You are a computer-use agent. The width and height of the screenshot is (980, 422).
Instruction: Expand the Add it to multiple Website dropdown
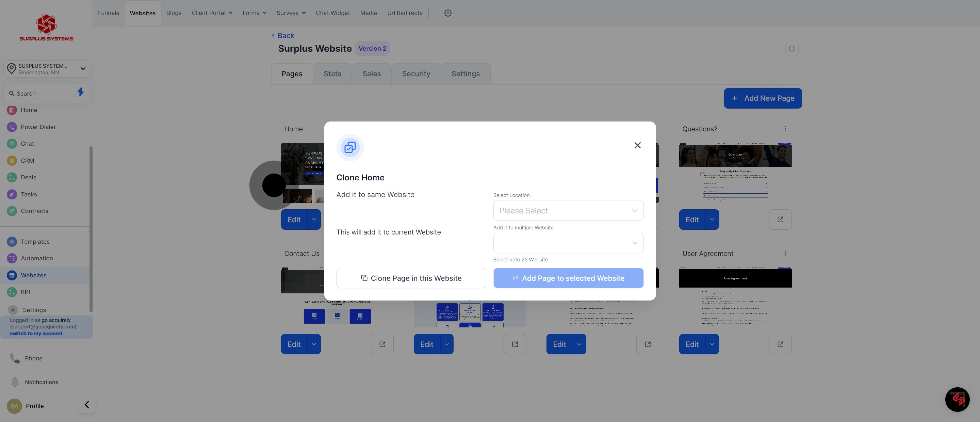[x=568, y=243]
